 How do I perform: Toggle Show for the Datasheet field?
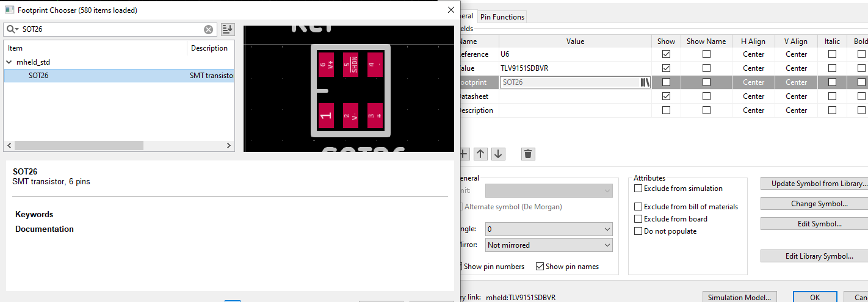(666, 96)
